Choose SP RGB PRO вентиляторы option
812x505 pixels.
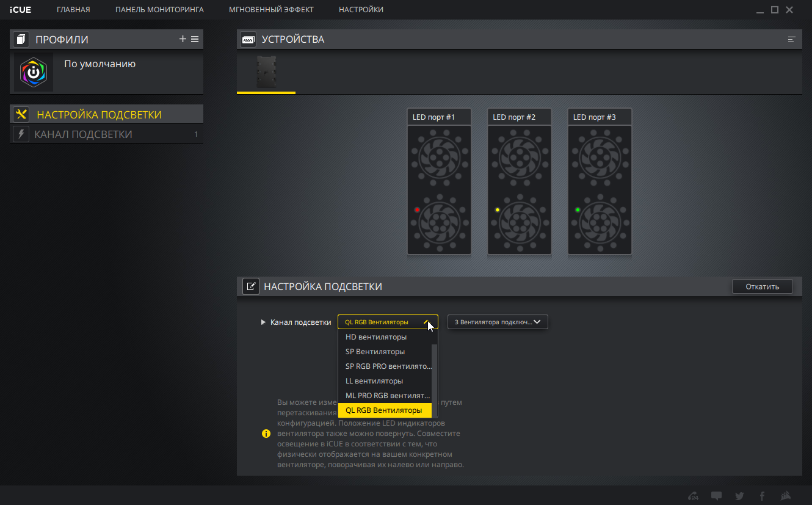385,366
